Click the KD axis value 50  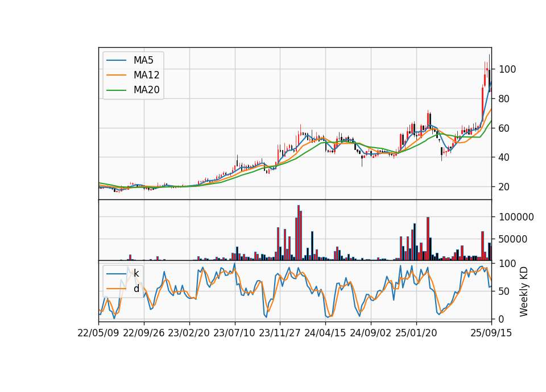click(x=504, y=291)
